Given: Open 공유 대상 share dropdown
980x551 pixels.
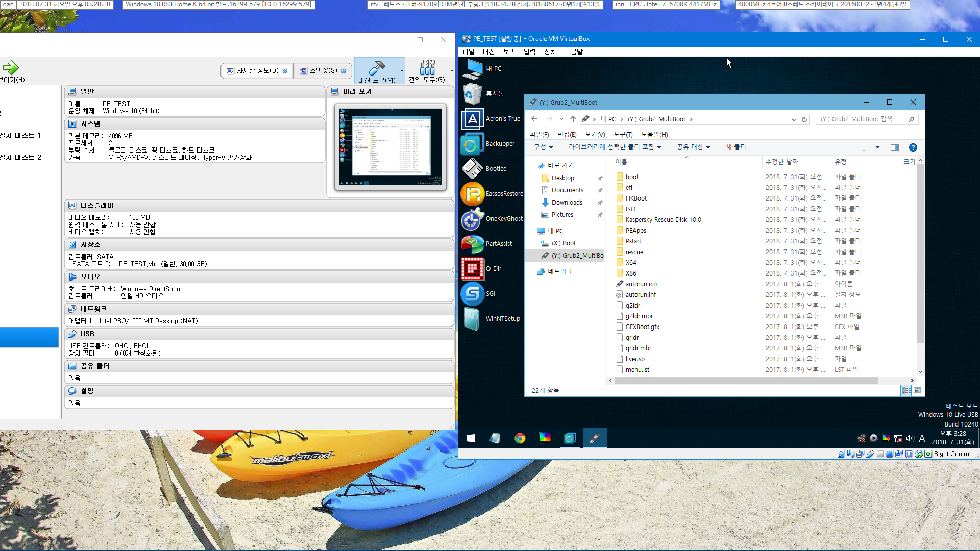Looking at the screenshot, I should click(x=693, y=147).
